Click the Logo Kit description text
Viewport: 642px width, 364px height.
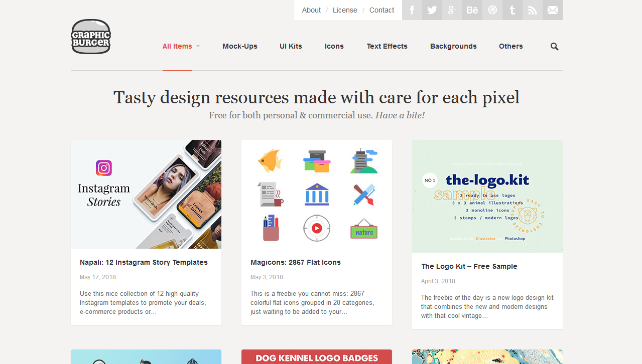(x=487, y=307)
